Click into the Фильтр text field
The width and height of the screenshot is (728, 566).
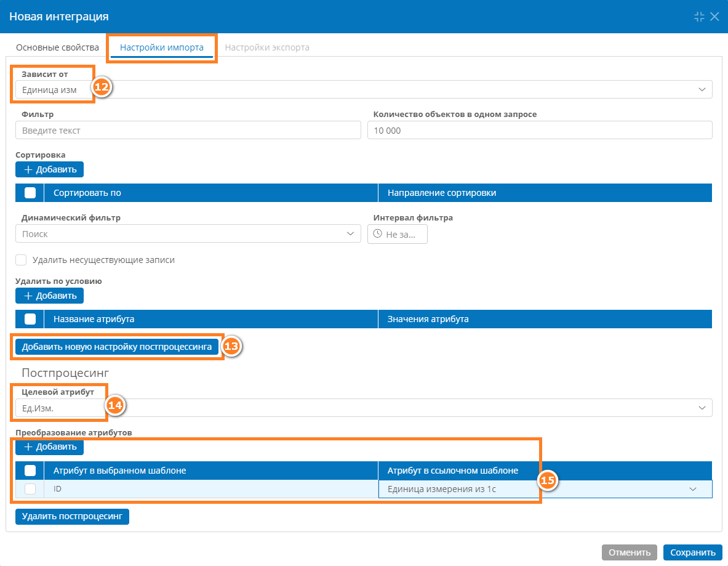pyautogui.click(x=188, y=130)
